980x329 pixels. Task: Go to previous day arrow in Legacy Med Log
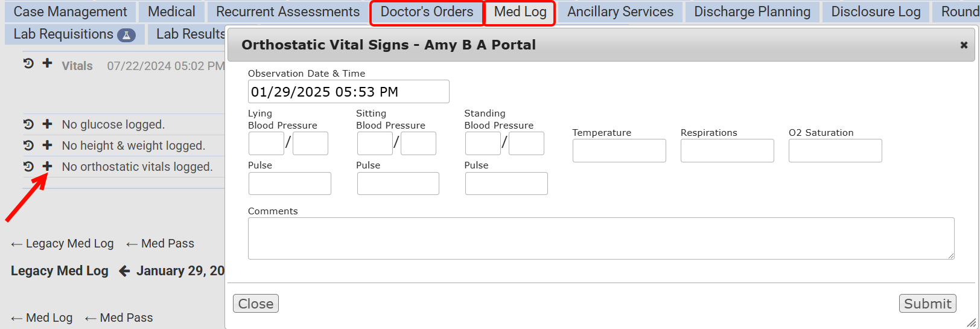click(x=124, y=271)
